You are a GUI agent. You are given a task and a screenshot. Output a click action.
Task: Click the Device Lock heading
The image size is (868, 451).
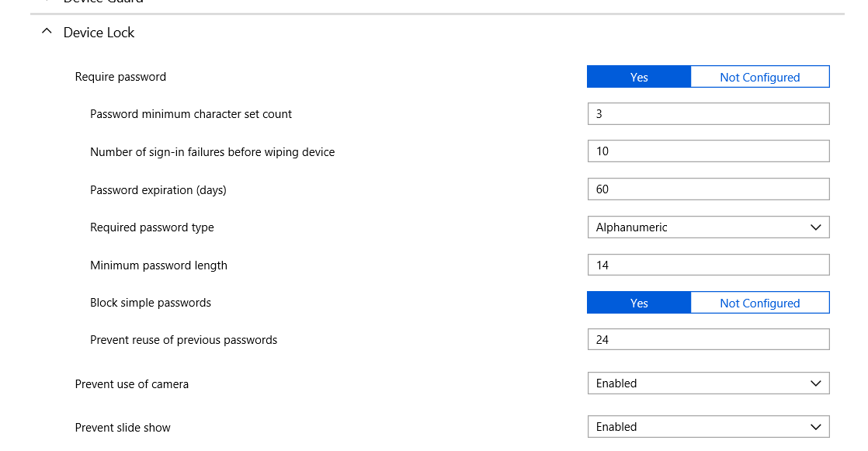click(99, 32)
